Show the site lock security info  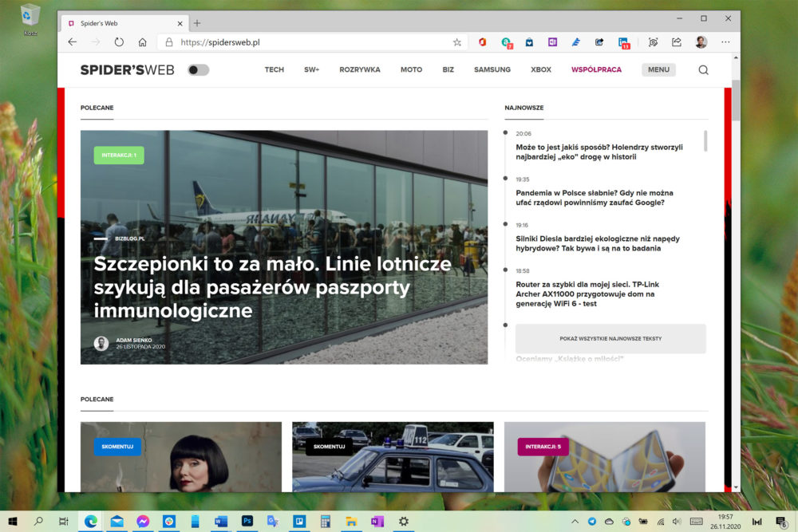(x=169, y=42)
